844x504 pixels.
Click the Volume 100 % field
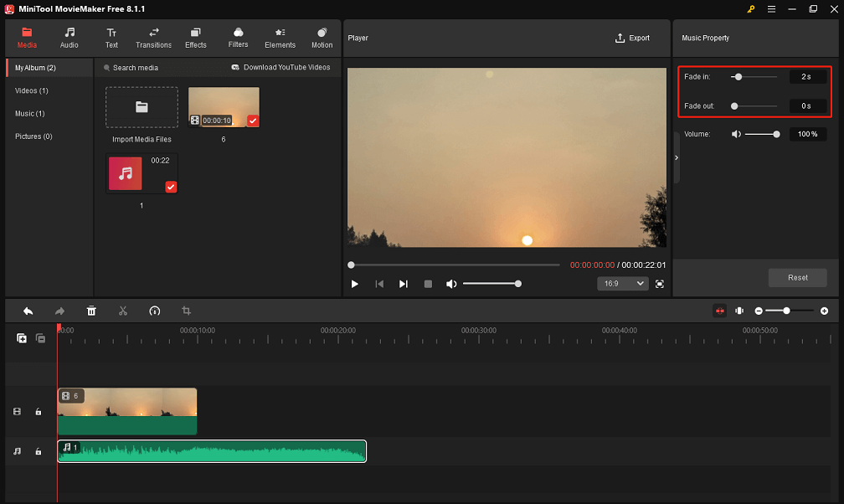808,134
